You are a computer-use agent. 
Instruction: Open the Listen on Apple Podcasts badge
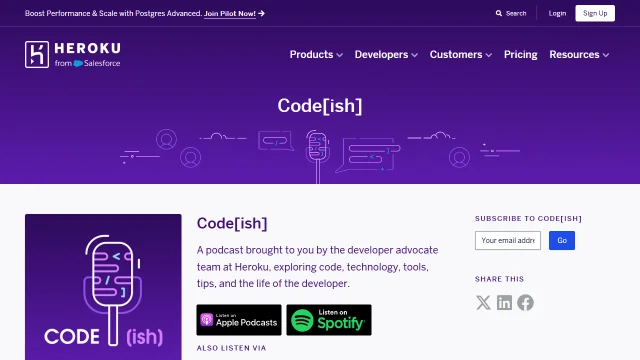tap(239, 320)
